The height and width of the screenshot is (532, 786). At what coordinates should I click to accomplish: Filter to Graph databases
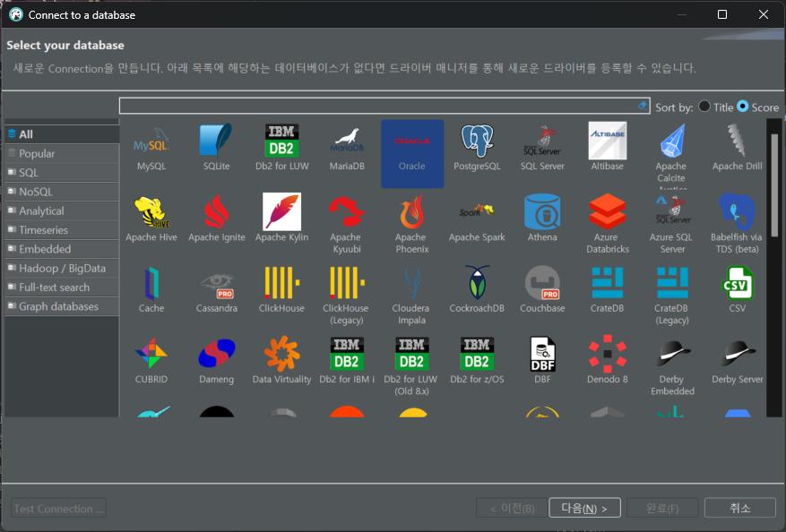pos(62,306)
